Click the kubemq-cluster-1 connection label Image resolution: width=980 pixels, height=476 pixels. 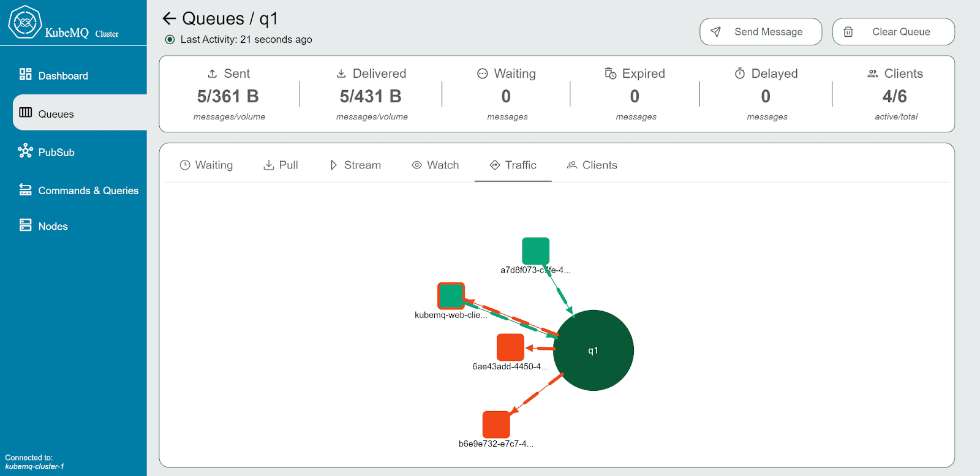(35, 467)
